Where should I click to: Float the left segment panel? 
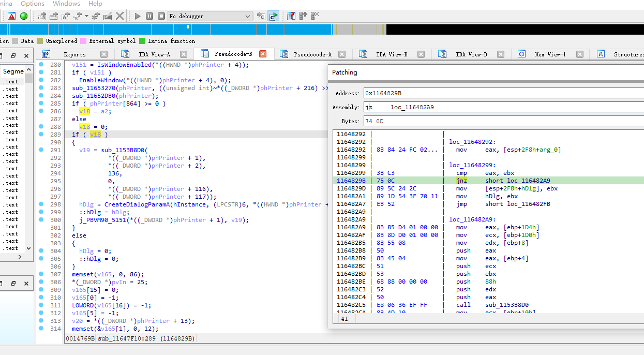[x=14, y=55]
